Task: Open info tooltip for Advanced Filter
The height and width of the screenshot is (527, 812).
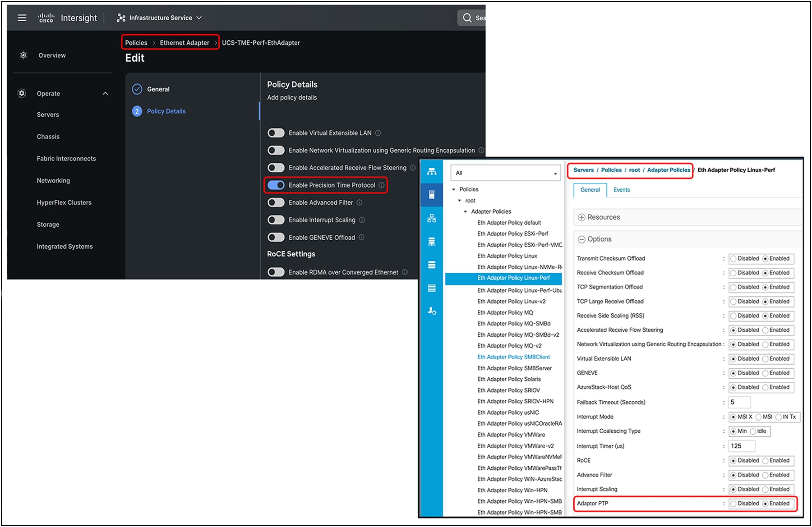Action: coord(360,202)
